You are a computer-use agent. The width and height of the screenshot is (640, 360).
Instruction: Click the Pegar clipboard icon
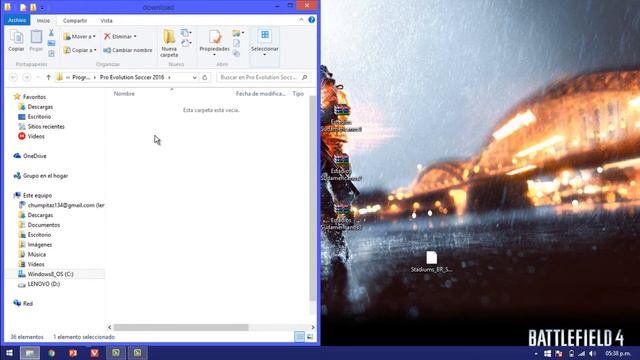(x=36, y=41)
